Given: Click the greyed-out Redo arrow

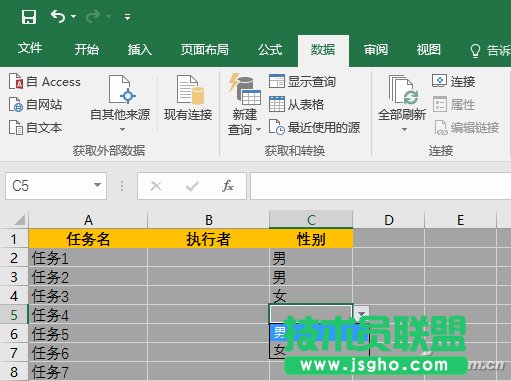Looking at the screenshot, I should coord(93,16).
